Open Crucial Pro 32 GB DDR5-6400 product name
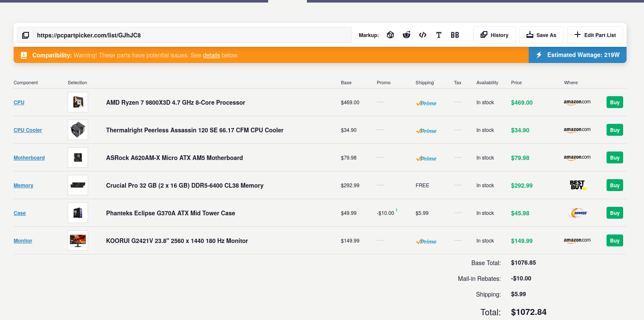Viewport: 644px width, 320px height. (x=185, y=186)
